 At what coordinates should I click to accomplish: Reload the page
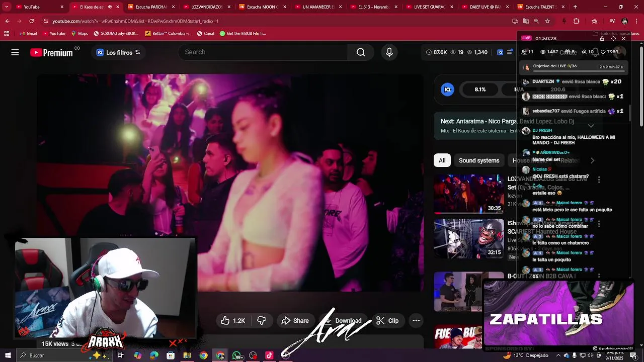[31, 21]
